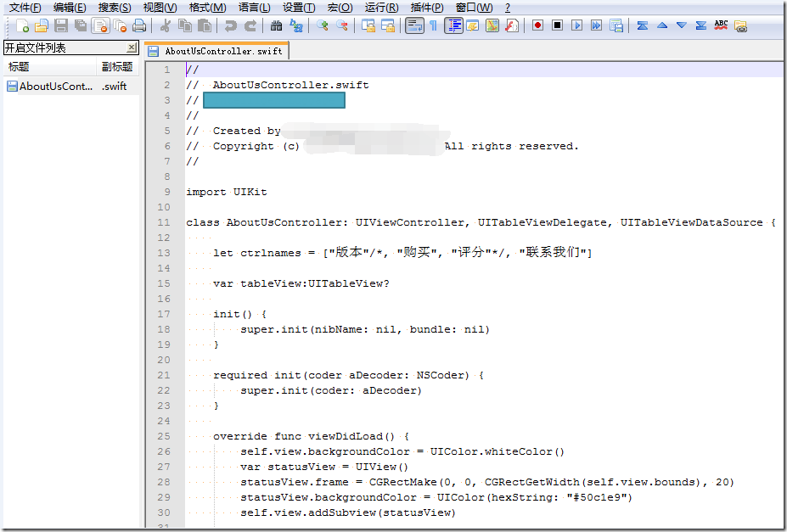Open a file with the Open folder icon
This screenshot has height=532, width=787.
pyautogui.click(x=41, y=25)
